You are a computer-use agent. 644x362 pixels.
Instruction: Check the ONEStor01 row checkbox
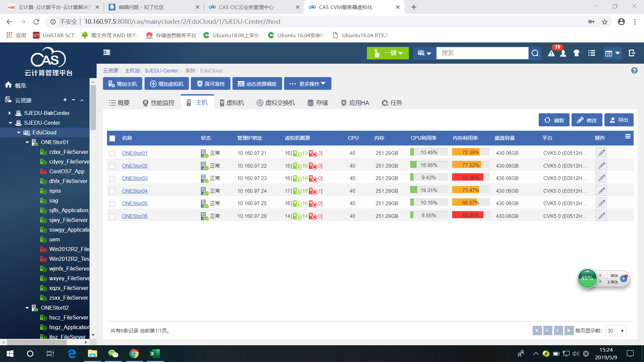(112, 154)
